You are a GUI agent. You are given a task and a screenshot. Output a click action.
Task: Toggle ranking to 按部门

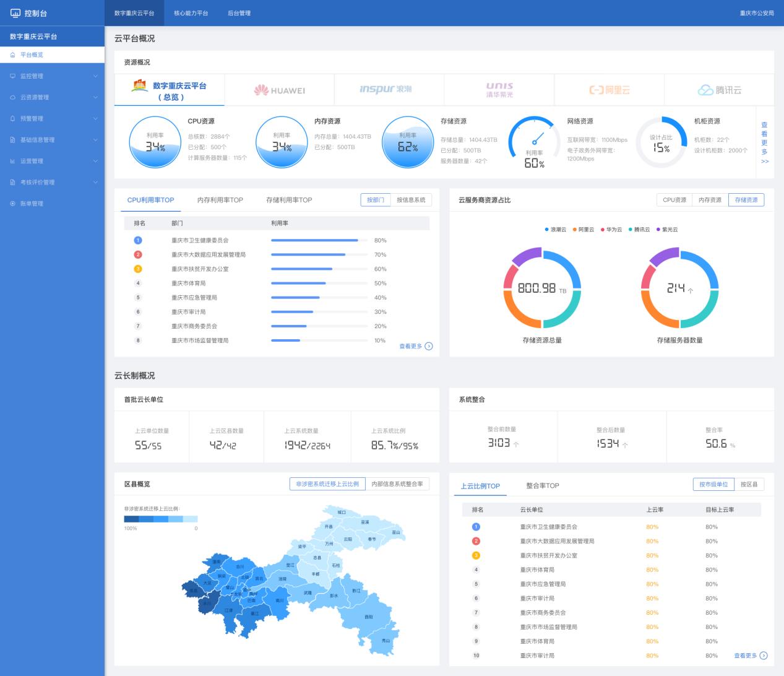(376, 200)
